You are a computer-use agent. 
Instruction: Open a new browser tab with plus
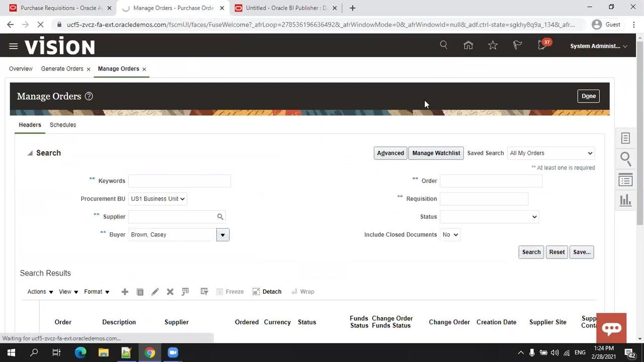pos(352,8)
